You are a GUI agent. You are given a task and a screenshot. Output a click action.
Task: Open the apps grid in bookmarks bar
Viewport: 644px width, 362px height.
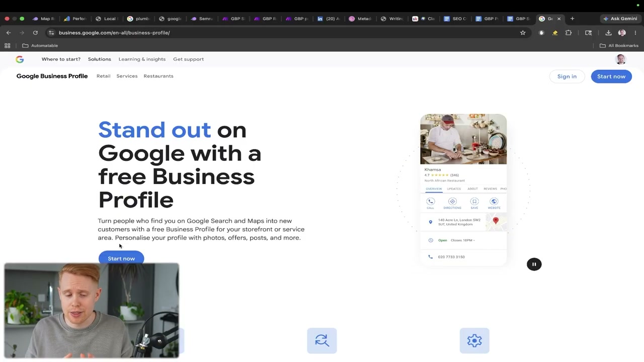[7, 46]
